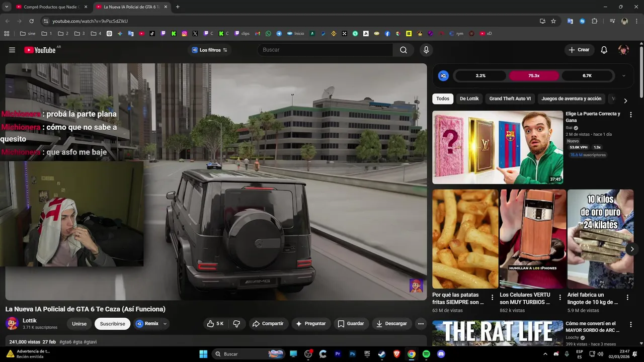Screen dimensions: 644x362
Task: Open Spotify from the taskbar
Action: pyautogui.click(x=426, y=354)
